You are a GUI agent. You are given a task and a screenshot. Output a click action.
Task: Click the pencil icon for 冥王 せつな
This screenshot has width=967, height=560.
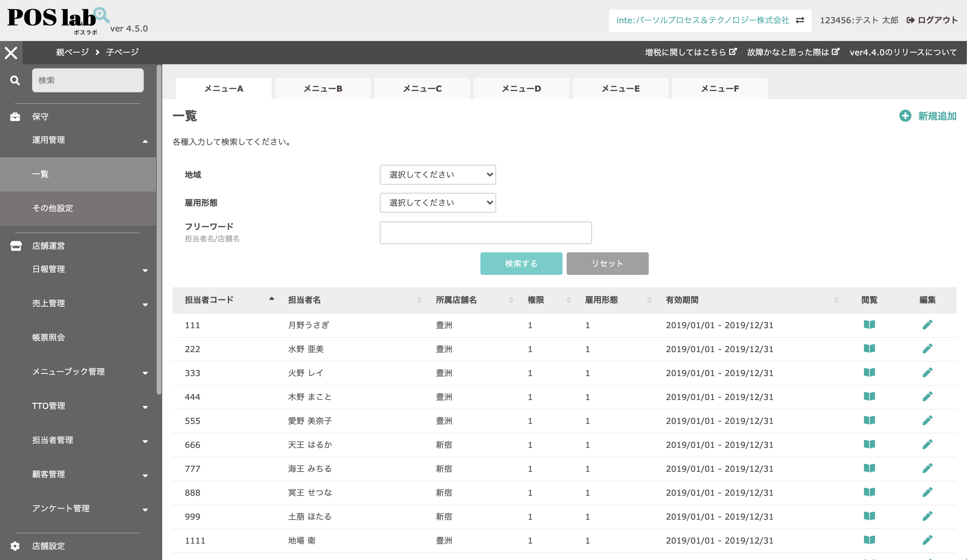pos(927,492)
